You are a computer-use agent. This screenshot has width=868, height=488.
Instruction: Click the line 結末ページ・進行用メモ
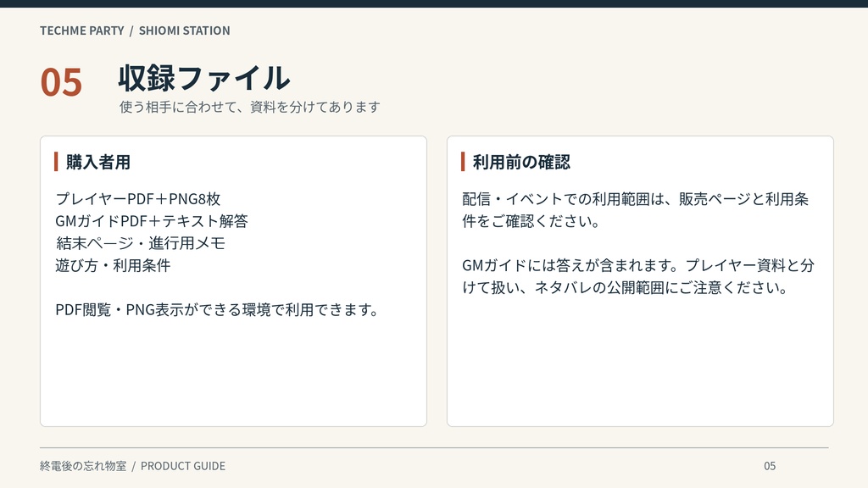(141, 243)
